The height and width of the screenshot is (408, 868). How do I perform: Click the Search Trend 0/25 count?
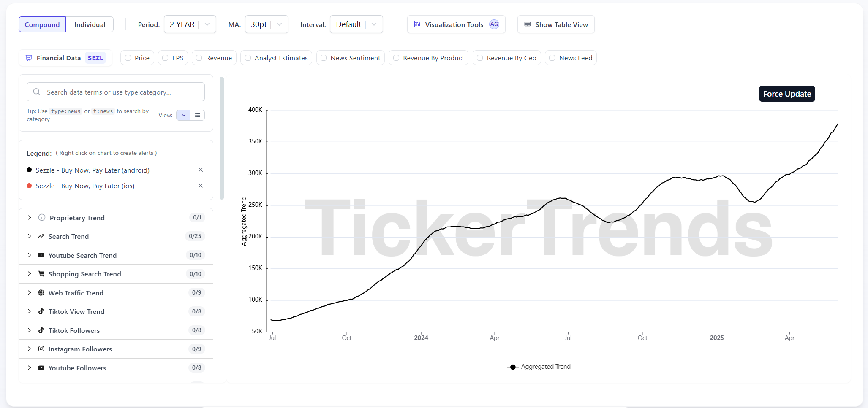click(195, 236)
